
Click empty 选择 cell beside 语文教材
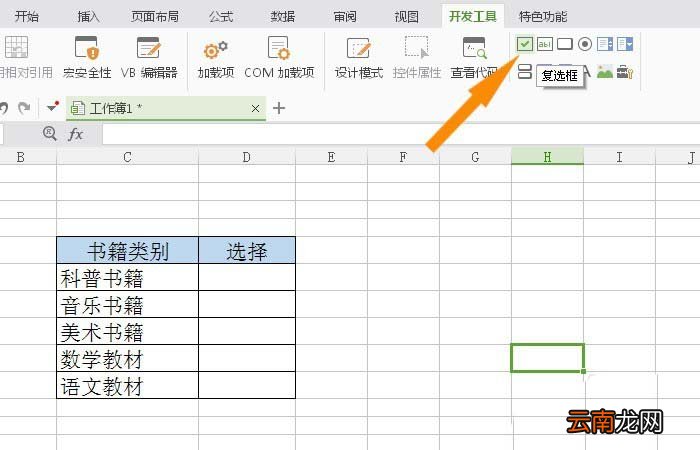pyautogui.click(x=247, y=385)
